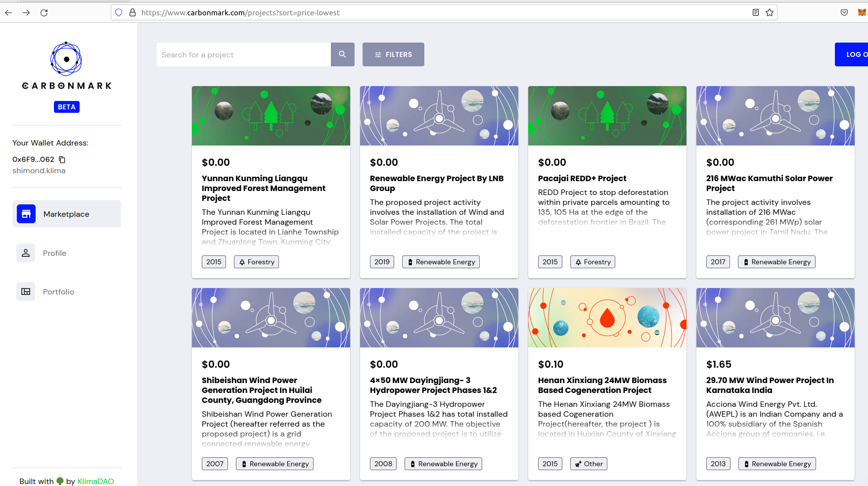Switch to the Marketplace section
The height and width of the screenshot is (486, 868).
pos(66,214)
